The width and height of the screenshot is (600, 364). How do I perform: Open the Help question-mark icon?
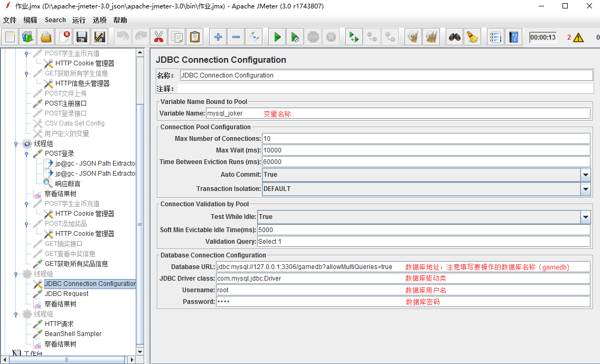pyautogui.click(x=513, y=37)
